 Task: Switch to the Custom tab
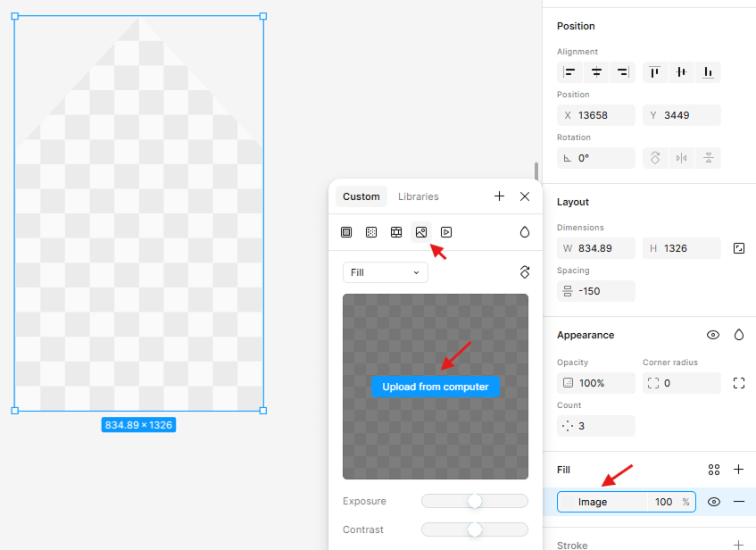pos(361,196)
